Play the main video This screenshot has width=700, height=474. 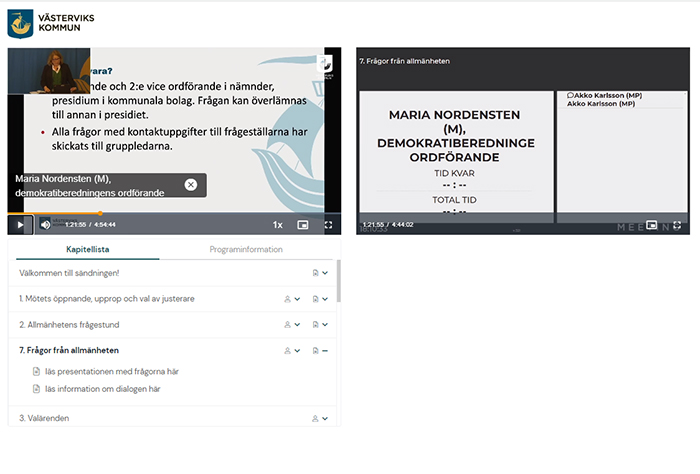pos(20,225)
